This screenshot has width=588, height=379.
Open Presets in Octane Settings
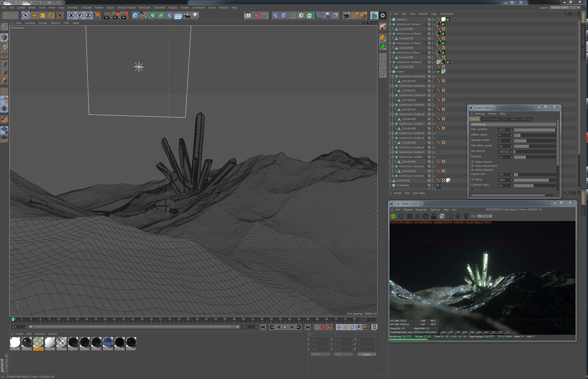click(492, 114)
